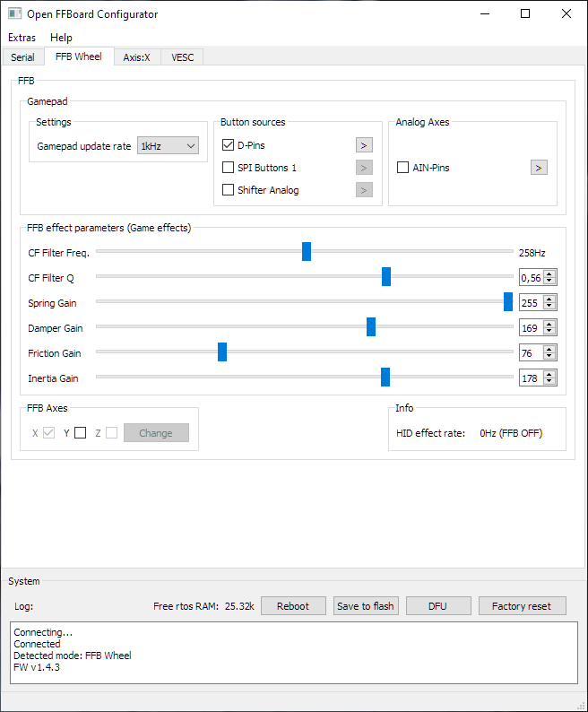This screenshot has width=588, height=712.
Task: Select the FFB Wheel tab
Action: click(x=79, y=56)
